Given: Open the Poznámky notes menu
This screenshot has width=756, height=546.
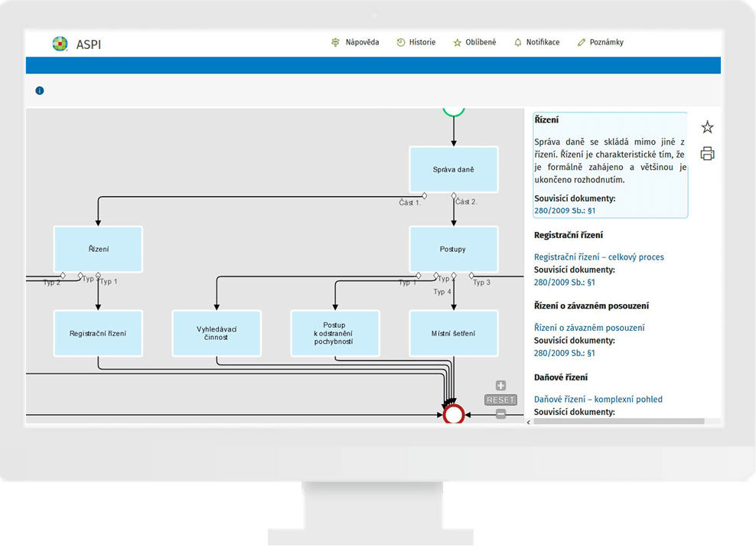Looking at the screenshot, I should [x=601, y=43].
